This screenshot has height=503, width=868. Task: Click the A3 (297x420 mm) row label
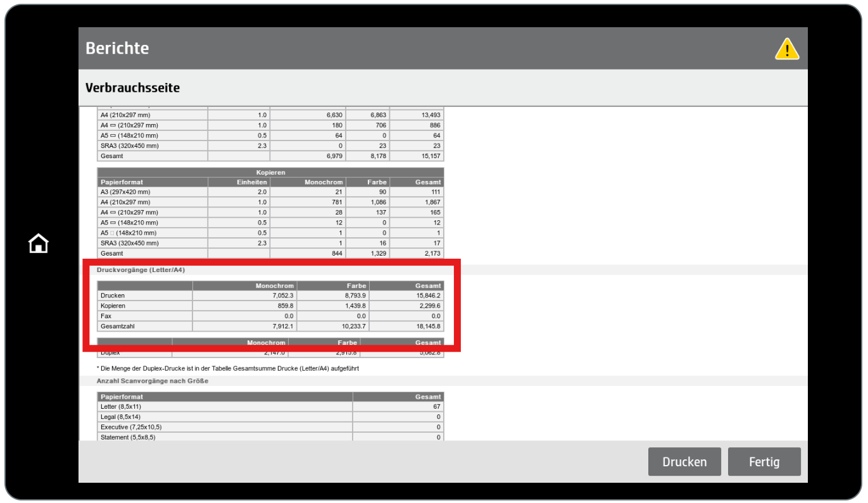click(125, 192)
